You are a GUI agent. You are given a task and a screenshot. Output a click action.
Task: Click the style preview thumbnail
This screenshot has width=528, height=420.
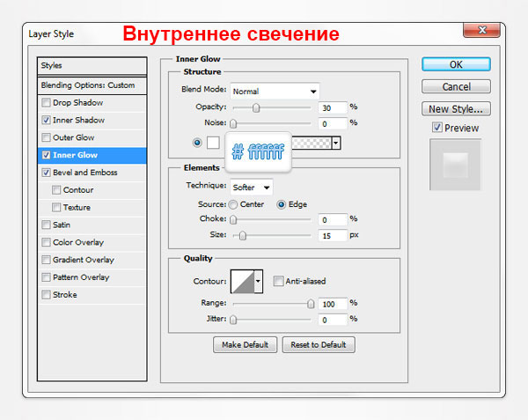(x=455, y=165)
